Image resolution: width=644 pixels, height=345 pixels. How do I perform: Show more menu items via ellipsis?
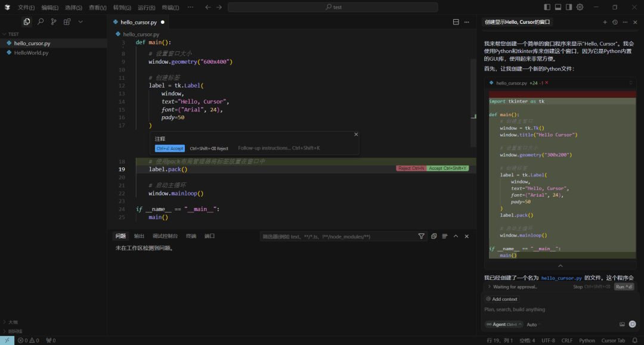tap(191, 7)
